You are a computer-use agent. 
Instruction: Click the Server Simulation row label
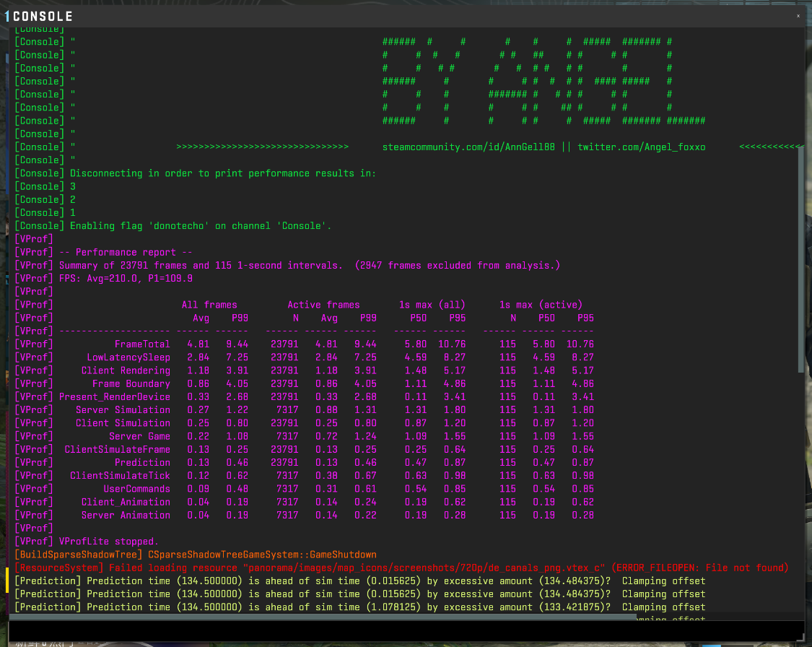[123, 410]
